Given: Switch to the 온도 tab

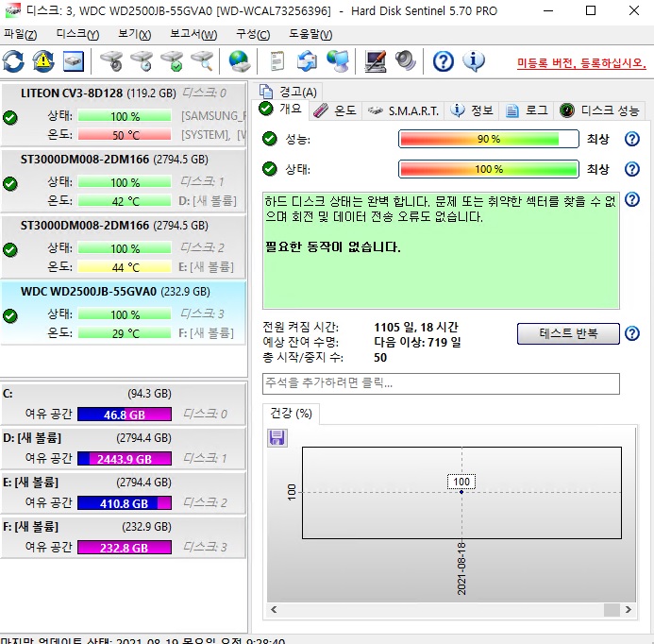Looking at the screenshot, I should 335,110.
